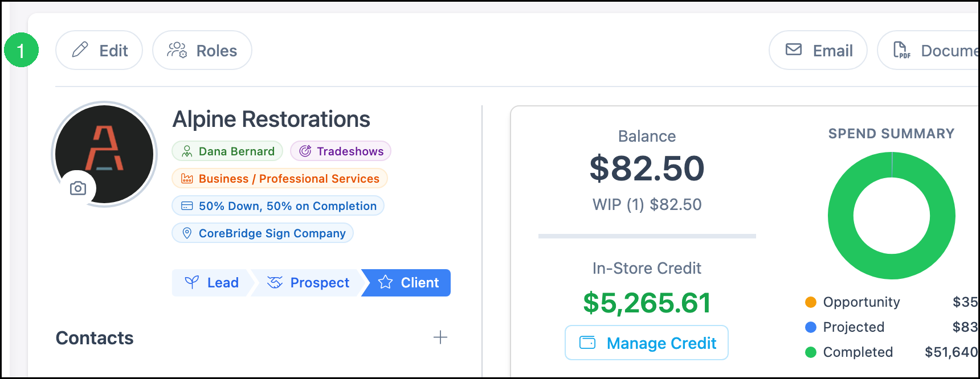Click the Alpine Restorations logo avatar

[104, 154]
